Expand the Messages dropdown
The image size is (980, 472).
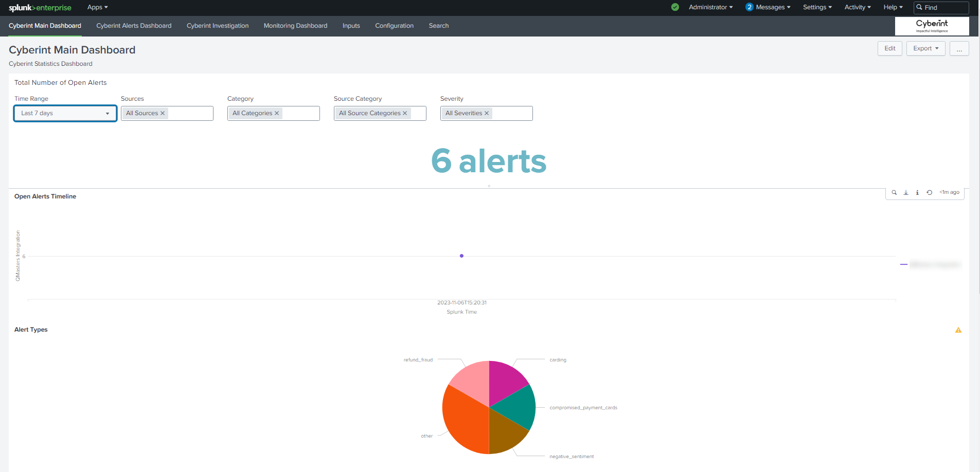(x=773, y=7)
